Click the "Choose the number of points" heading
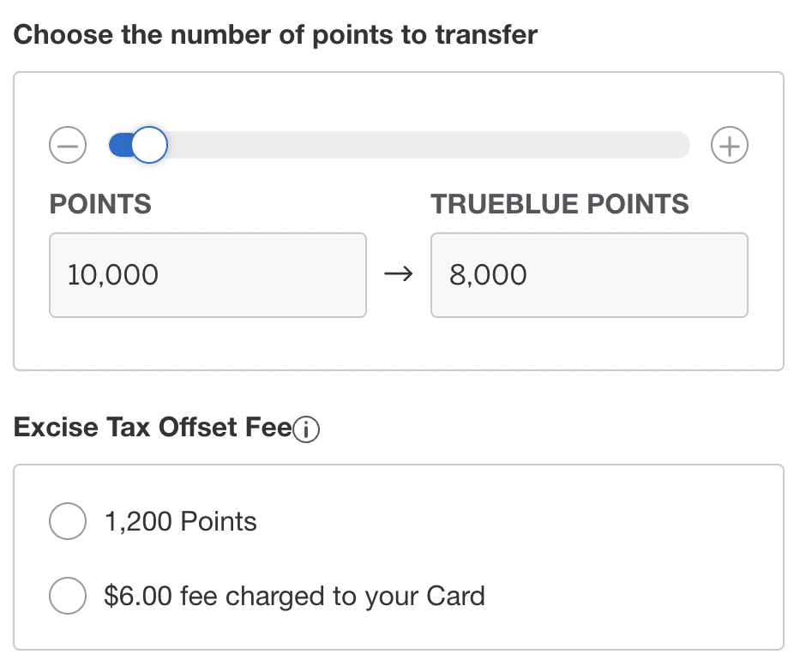The image size is (806, 672). click(275, 35)
